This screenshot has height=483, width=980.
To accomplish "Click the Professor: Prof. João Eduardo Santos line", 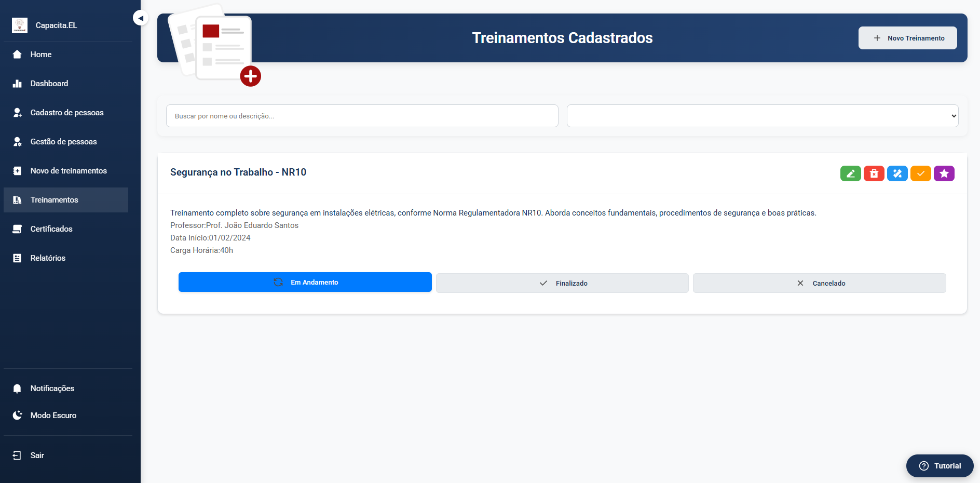I will (234, 225).
